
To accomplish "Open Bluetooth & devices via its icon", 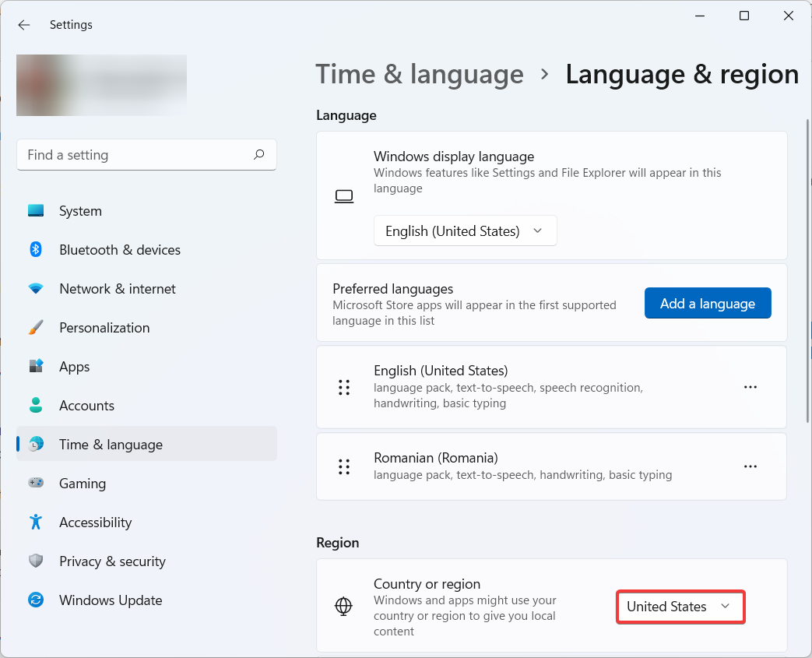I will pyautogui.click(x=36, y=250).
